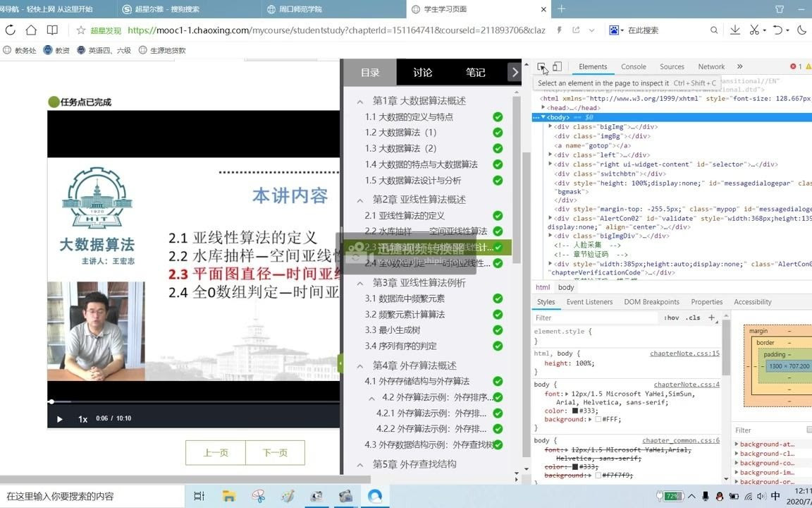Image resolution: width=812 pixels, height=508 pixels.
Task: Click green checkmark beside 1.2 大数据算法（1）
Action: click(x=498, y=133)
